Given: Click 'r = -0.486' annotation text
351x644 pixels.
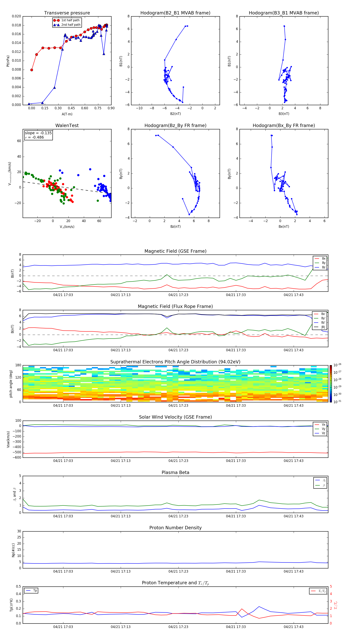Looking at the screenshot, I should pyautogui.click(x=34, y=137).
